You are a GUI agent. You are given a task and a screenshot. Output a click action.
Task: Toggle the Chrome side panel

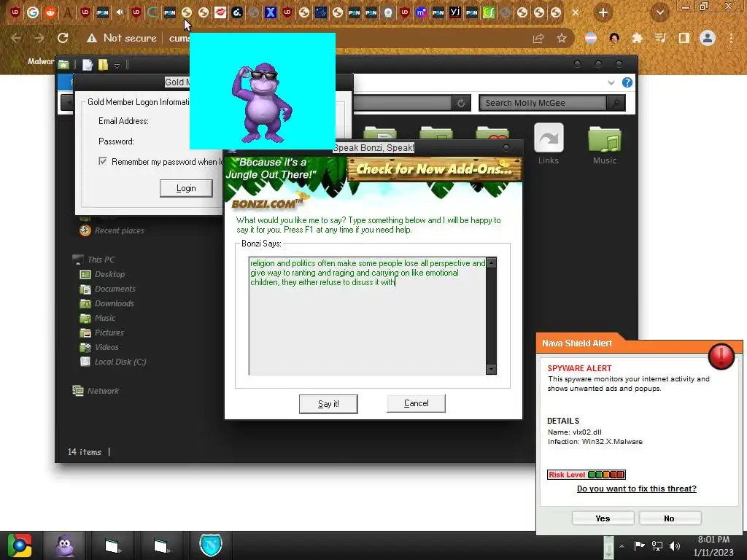pyautogui.click(x=684, y=38)
